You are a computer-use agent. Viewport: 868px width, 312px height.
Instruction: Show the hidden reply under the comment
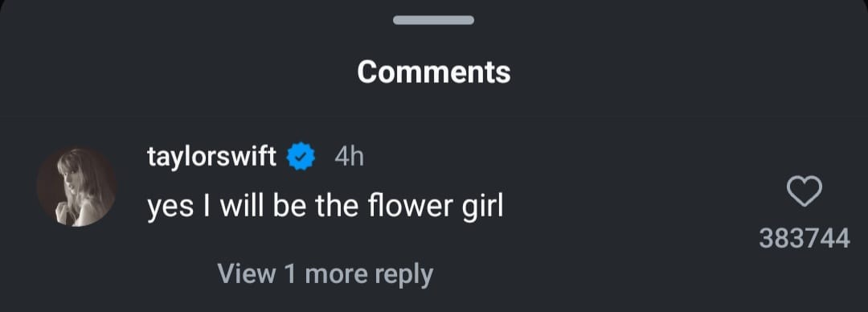coord(325,273)
